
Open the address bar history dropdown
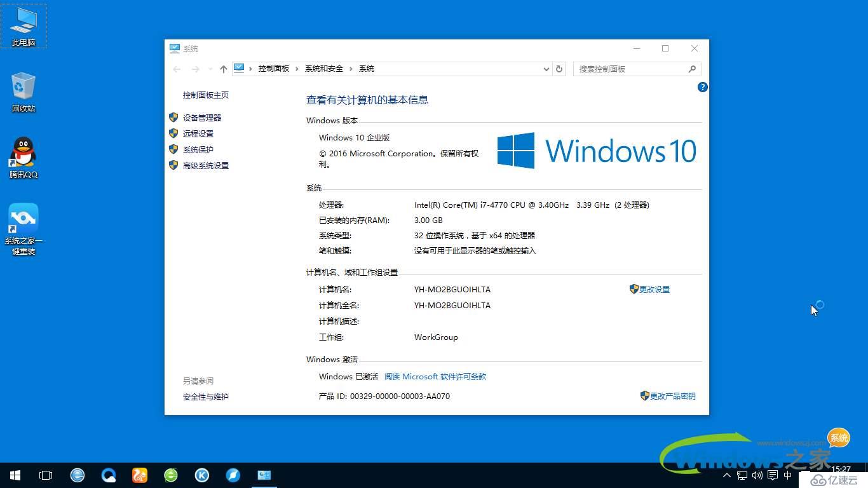pyautogui.click(x=546, y=69)
